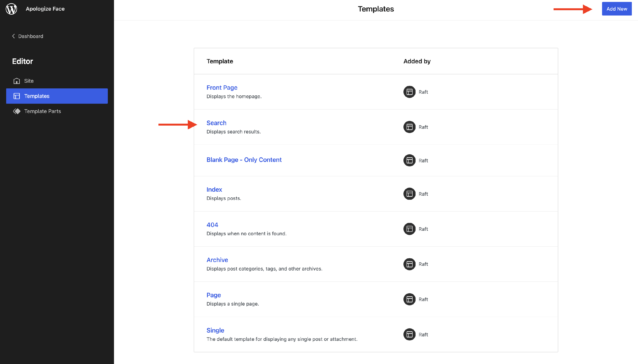Open the Front Page template
Screen dimensions: 638x364
click(x=222, y=88)
